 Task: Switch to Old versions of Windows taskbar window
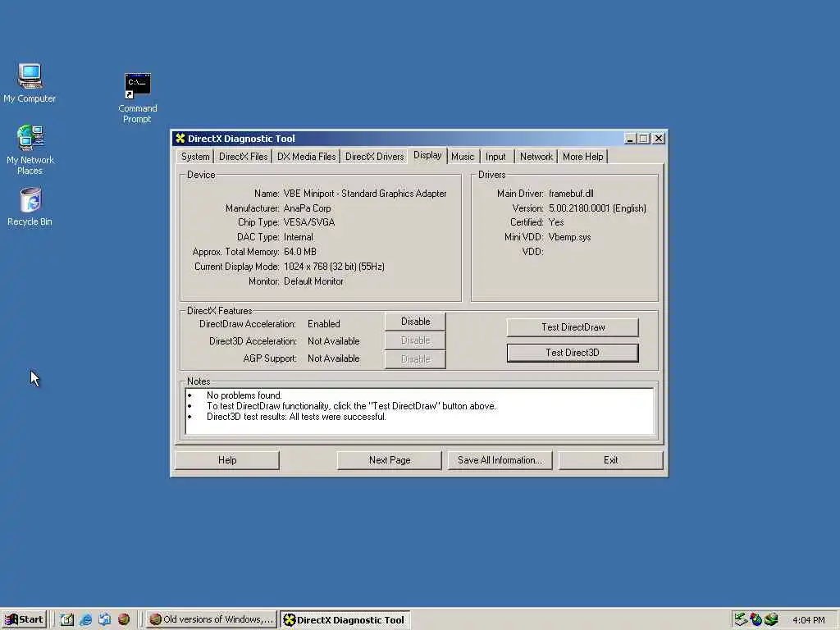(x=212, y=619)
